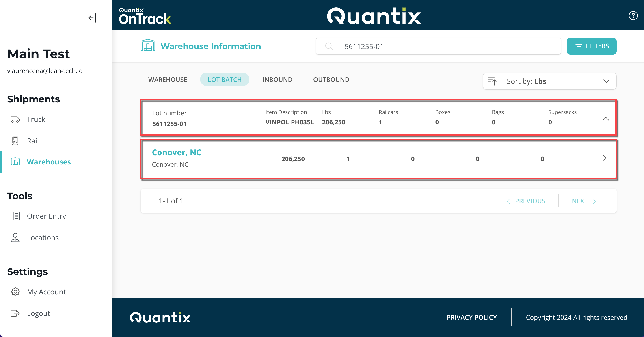Switch to the OUTBOUND tab
Viewport: 644px width, 337px height.
(x=331, y=80)
